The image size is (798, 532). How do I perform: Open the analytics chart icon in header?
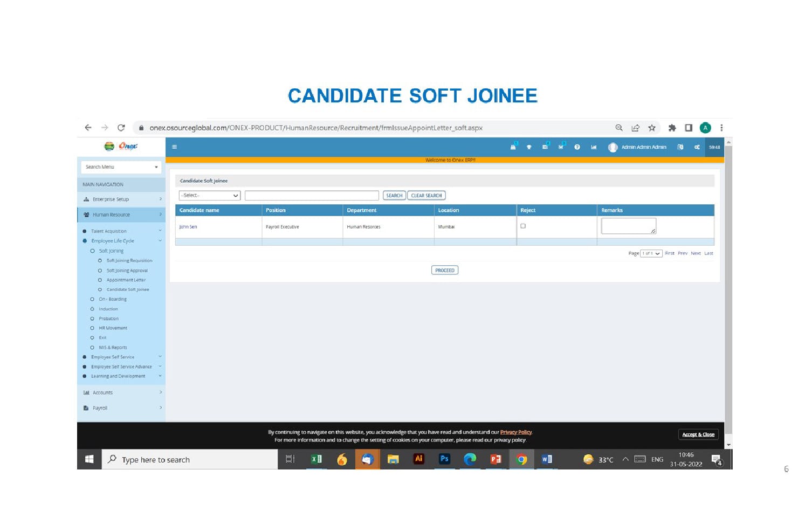(594, 147)
